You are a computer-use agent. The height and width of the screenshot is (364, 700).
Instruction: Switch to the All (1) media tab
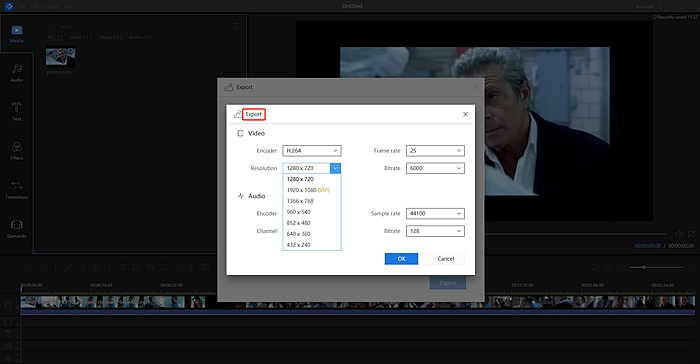point(54,38)
